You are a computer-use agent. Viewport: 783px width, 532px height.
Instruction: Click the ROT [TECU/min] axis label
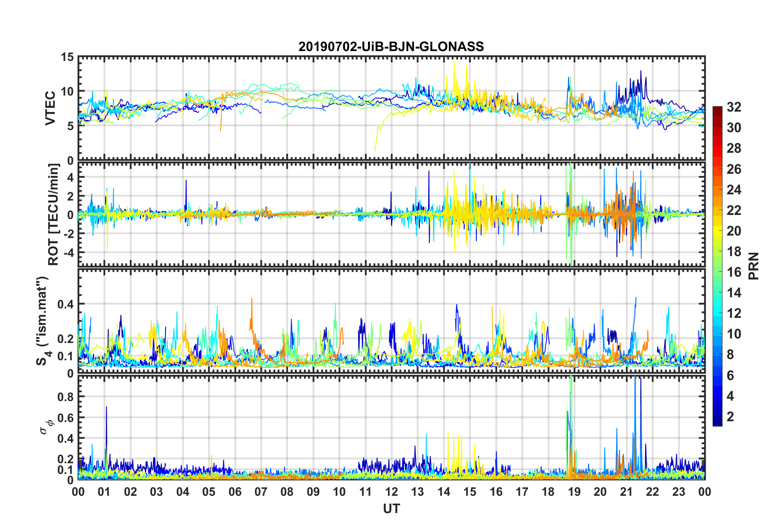point(53,215)
